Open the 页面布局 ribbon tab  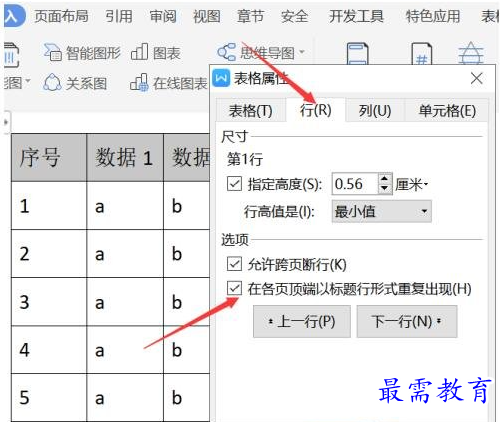pyautogui.click(x=61, y=16)
